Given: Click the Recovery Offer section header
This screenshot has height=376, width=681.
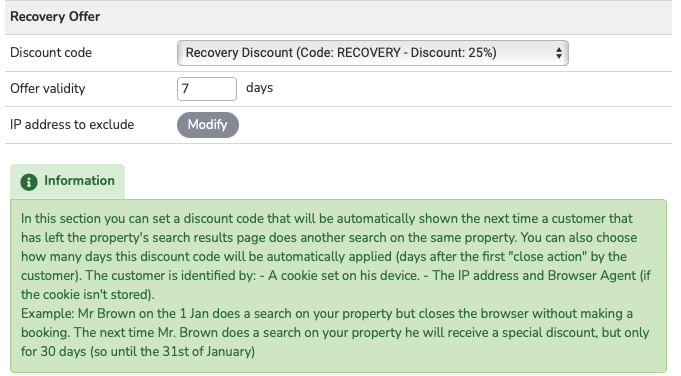Looking at the screenshot, I should click(55, 16).
